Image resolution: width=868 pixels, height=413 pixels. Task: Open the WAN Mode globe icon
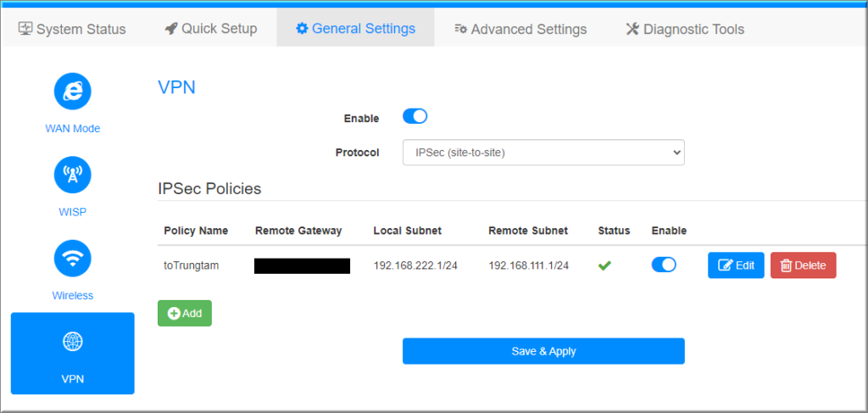click(72, 91)
